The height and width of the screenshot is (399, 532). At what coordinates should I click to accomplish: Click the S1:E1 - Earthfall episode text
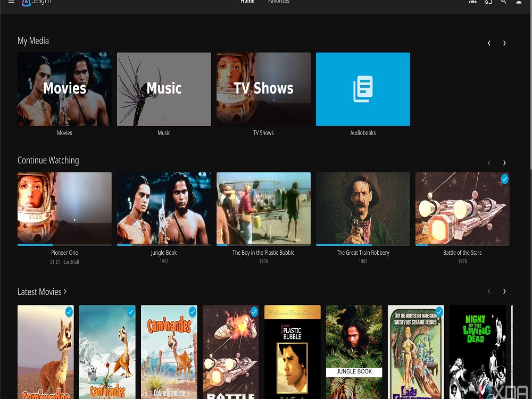[64, 262]
